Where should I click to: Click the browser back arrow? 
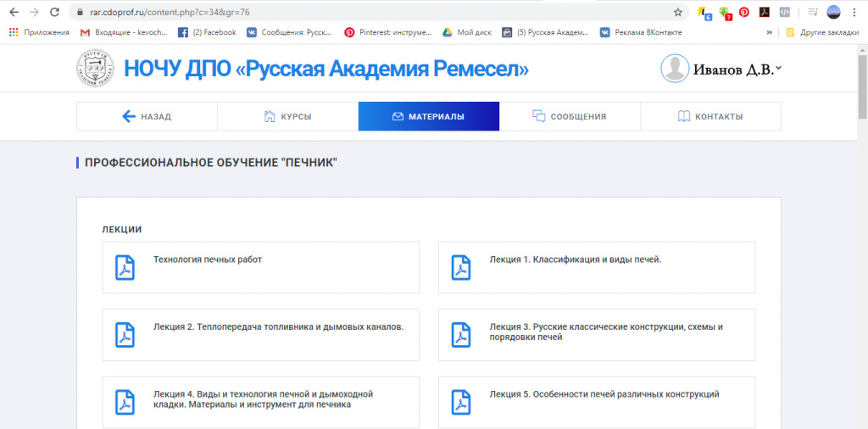(x=14, y=12)
